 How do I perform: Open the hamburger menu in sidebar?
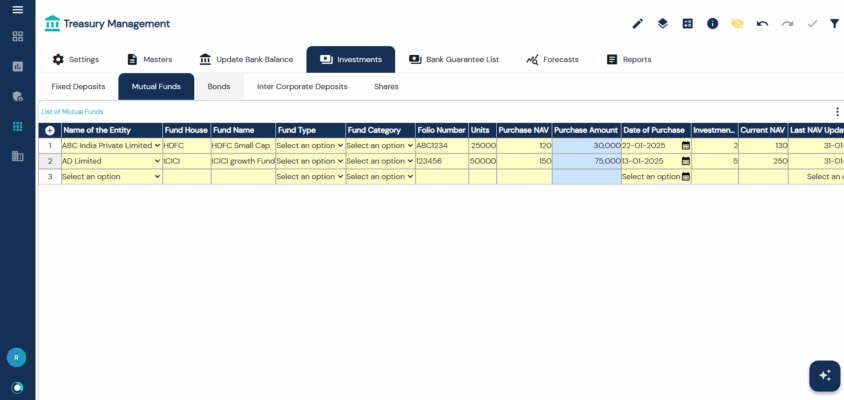click(17, 10)
